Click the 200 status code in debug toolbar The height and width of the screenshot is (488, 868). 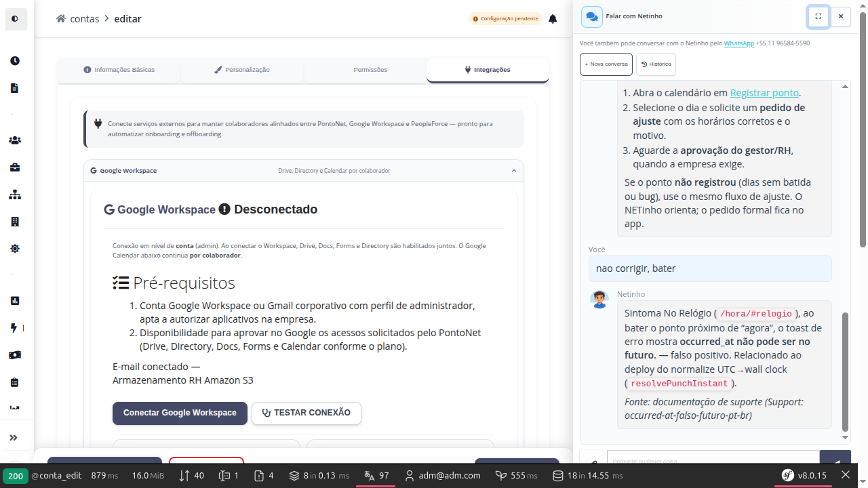pos(15,476)
